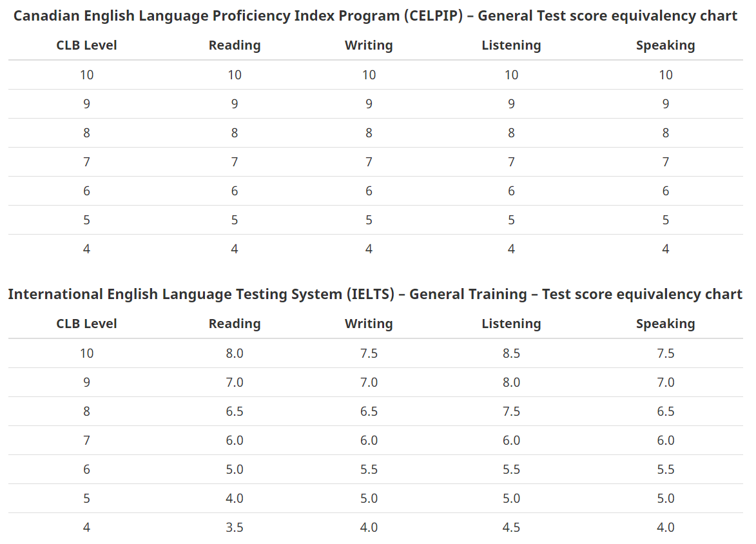756x544 pixels.
Task: Click CELPIP Reading score for CLB 4
Action: [x=235, y=249]
